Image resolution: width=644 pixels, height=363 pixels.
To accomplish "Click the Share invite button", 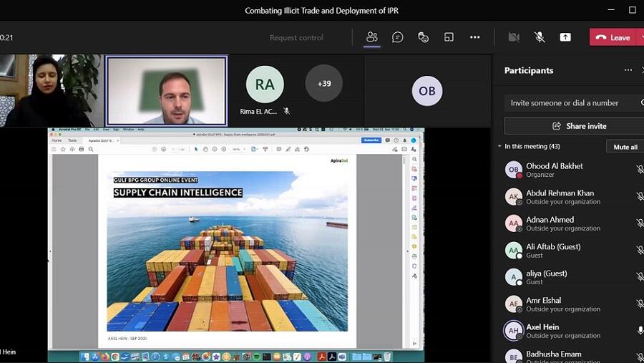I will pyautogui.click(x=578, y=126).
